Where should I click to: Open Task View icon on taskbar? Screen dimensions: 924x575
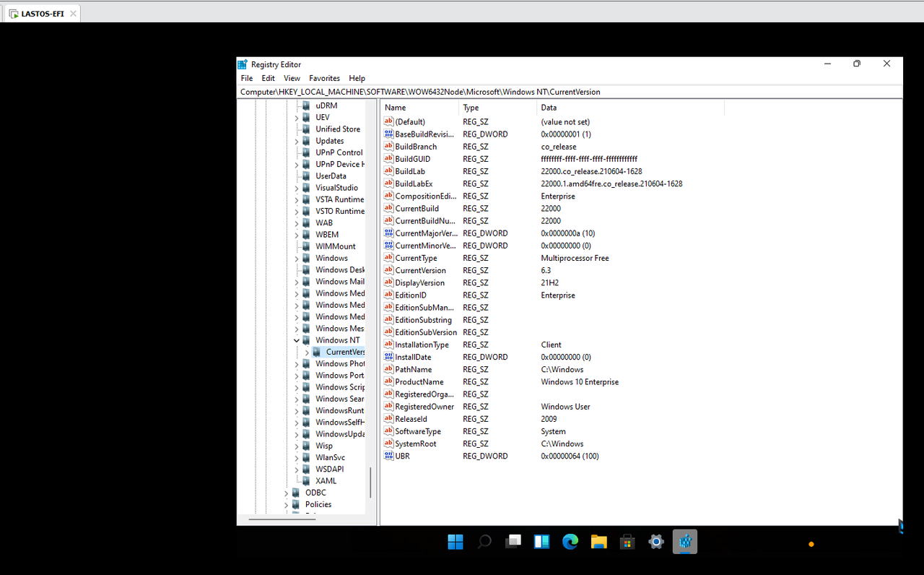513,541
